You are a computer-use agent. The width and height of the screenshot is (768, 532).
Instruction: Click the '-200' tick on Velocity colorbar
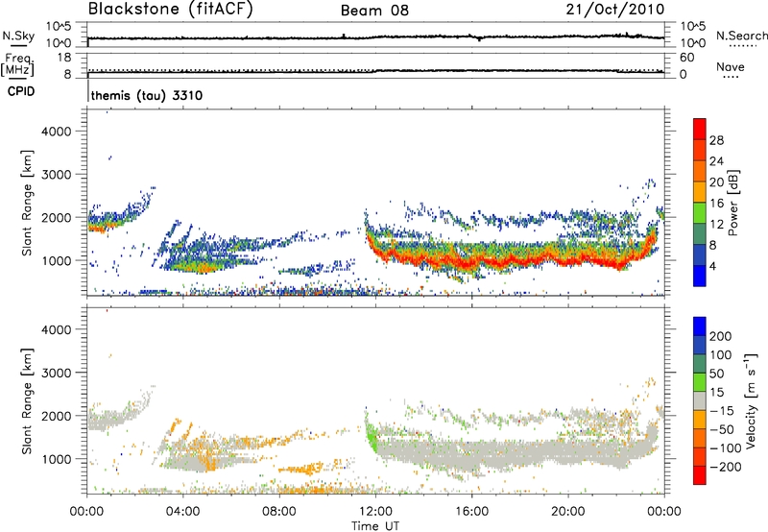pyautogui.click(x=725, y=467)
